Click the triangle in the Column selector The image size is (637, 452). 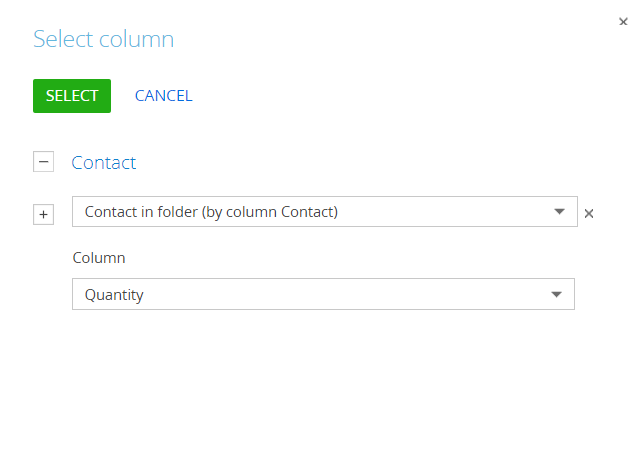[x=556, y=294]
